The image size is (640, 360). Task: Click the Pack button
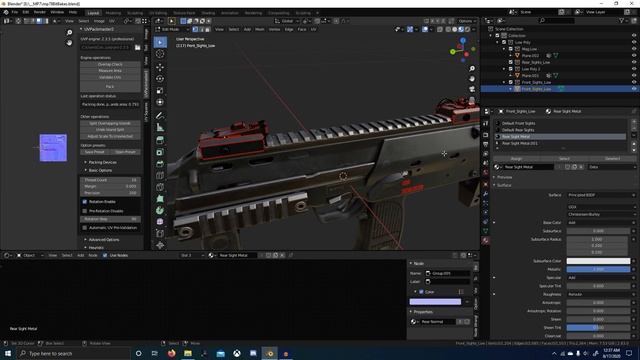(x=110, y=87)
